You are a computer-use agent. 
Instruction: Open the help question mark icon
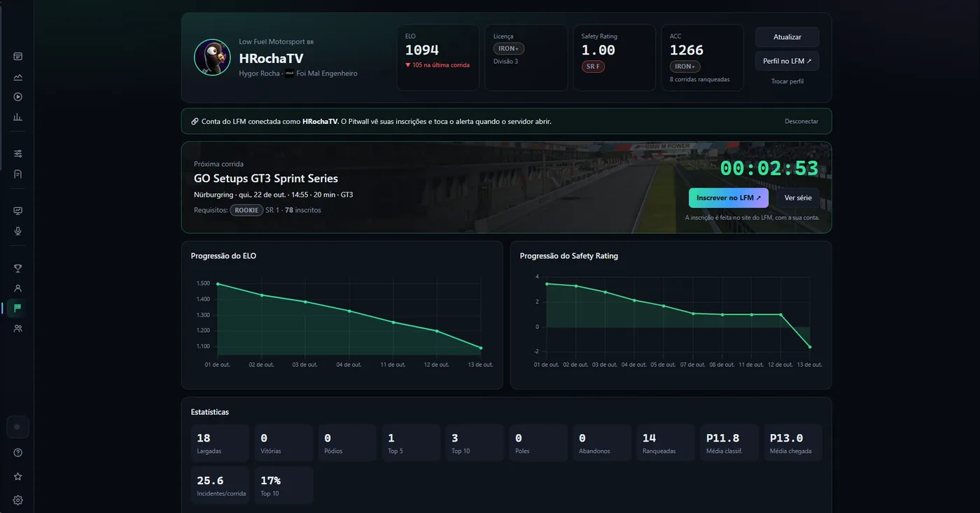point(18,453)
